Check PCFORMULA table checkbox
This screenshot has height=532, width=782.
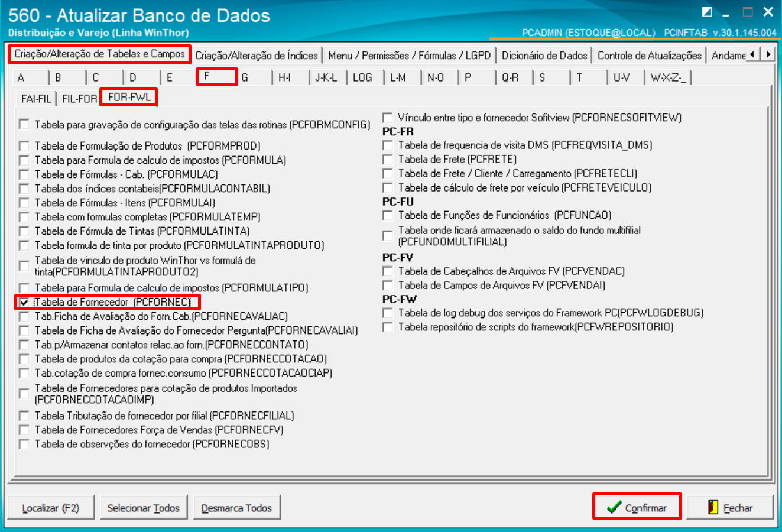point(24,160)
